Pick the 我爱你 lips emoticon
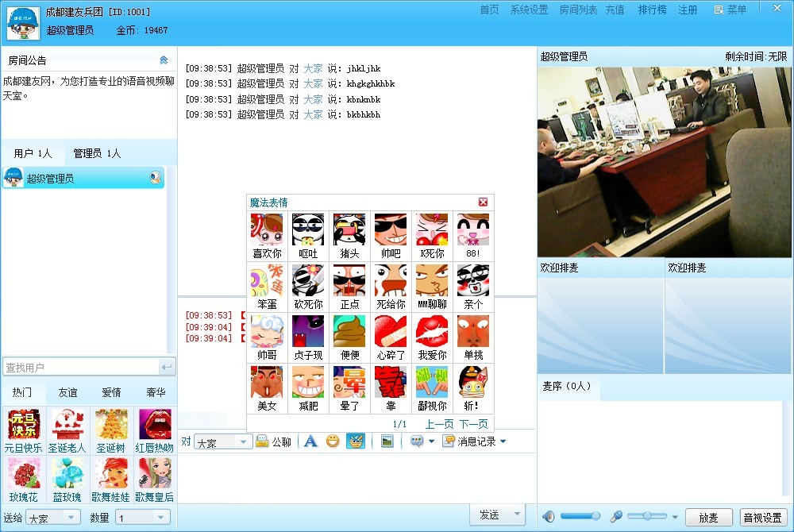Viewport: 794px width, 532px height. [x=432, y=337]
